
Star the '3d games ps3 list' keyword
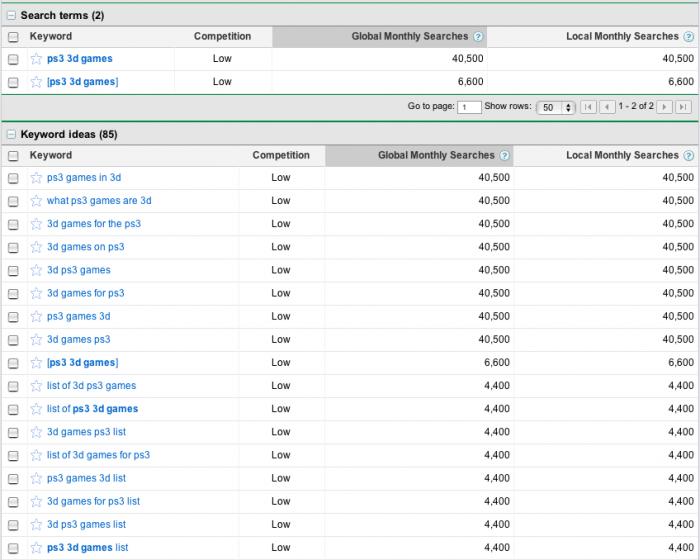[x=36, y=432]
